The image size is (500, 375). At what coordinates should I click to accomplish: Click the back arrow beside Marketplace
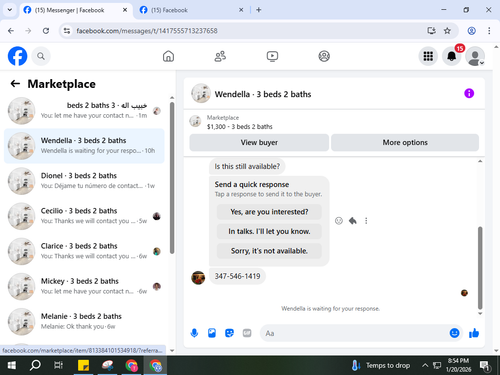[15, 84]
